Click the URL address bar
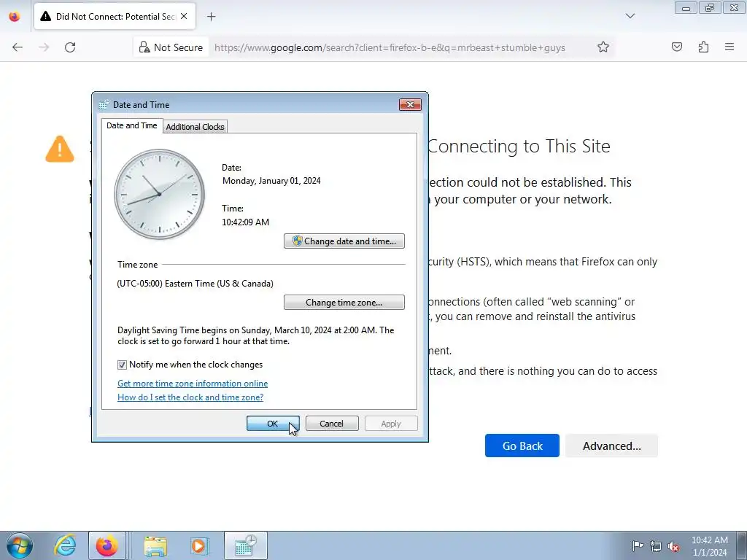The height and width of the screenshot is (560, 747). pos(390,47)
